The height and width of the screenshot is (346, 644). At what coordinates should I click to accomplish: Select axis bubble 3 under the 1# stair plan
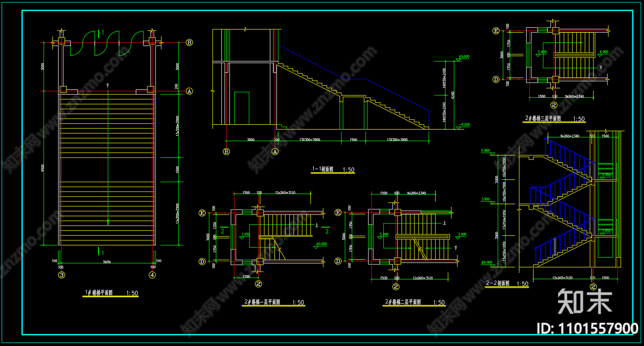coord(61,275)
